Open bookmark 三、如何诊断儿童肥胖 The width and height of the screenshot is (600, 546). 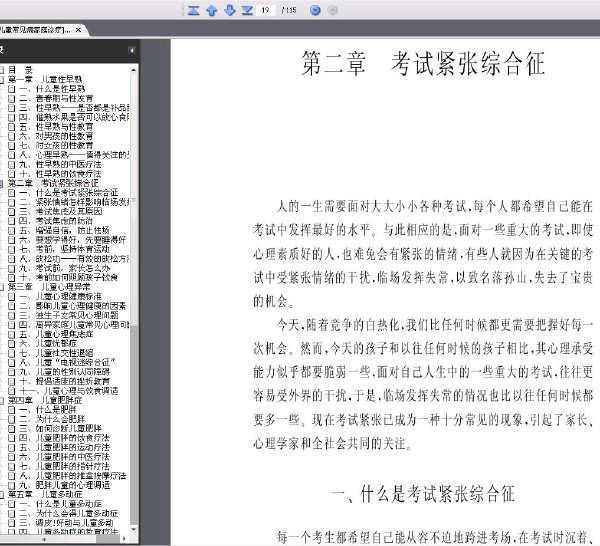60,428
